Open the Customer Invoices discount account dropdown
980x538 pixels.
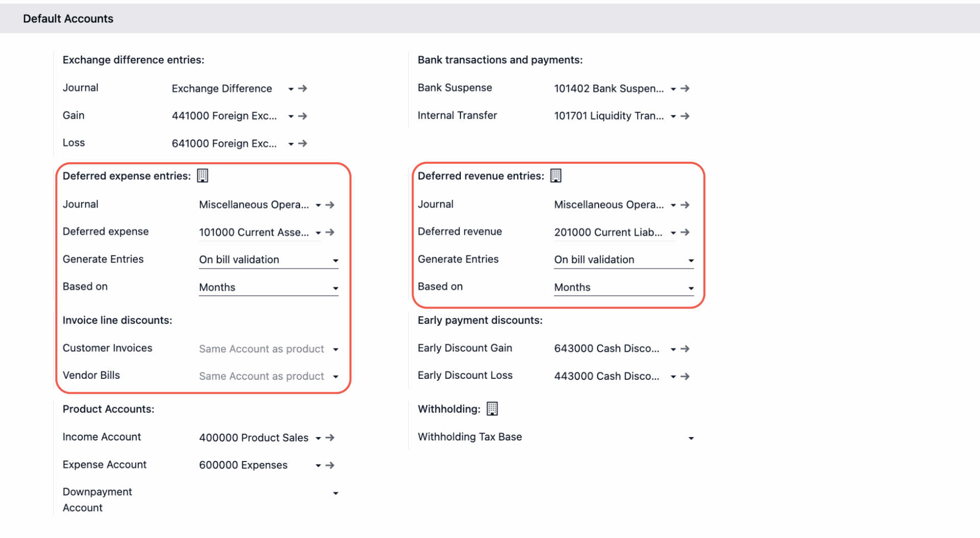coord(335,350)
